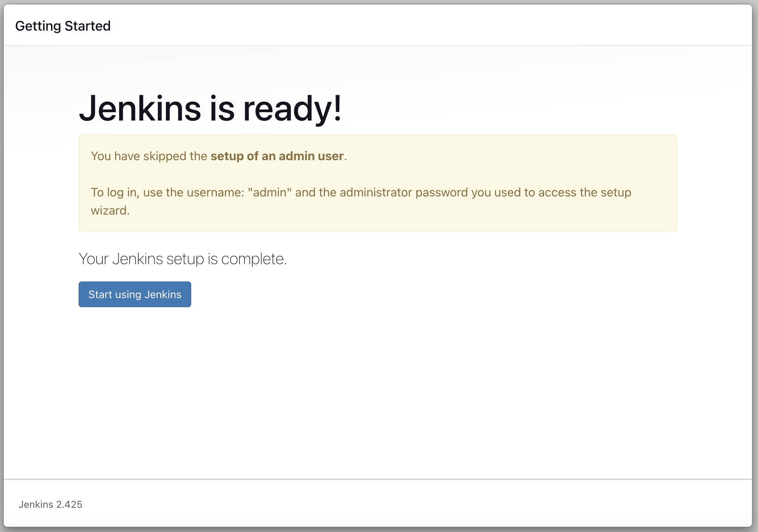
Task: Click the 'Getting Started' title text
Action: coord(63,26)
